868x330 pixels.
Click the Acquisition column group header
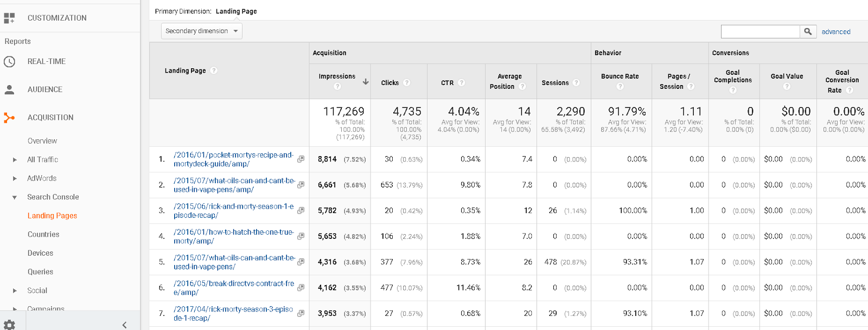(329, 53)
